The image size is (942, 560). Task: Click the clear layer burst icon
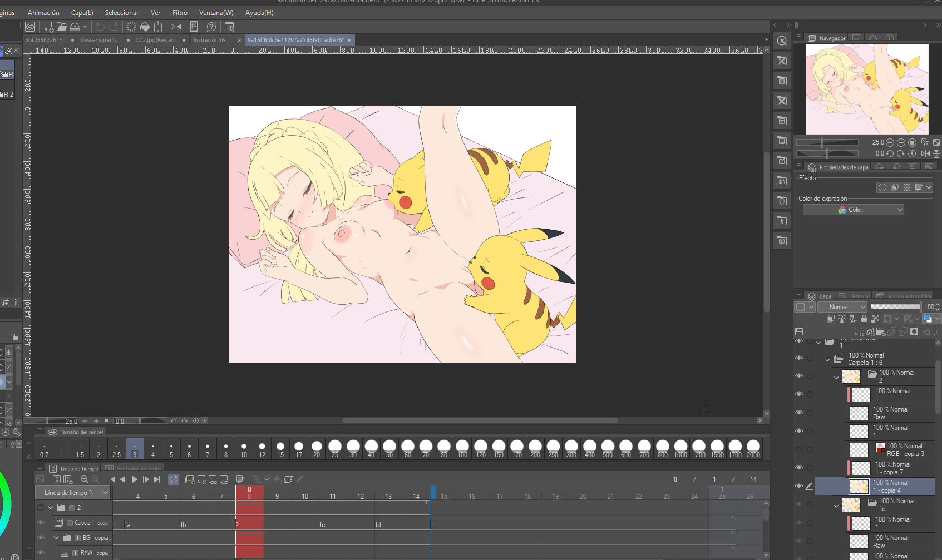tap(131, 27)
